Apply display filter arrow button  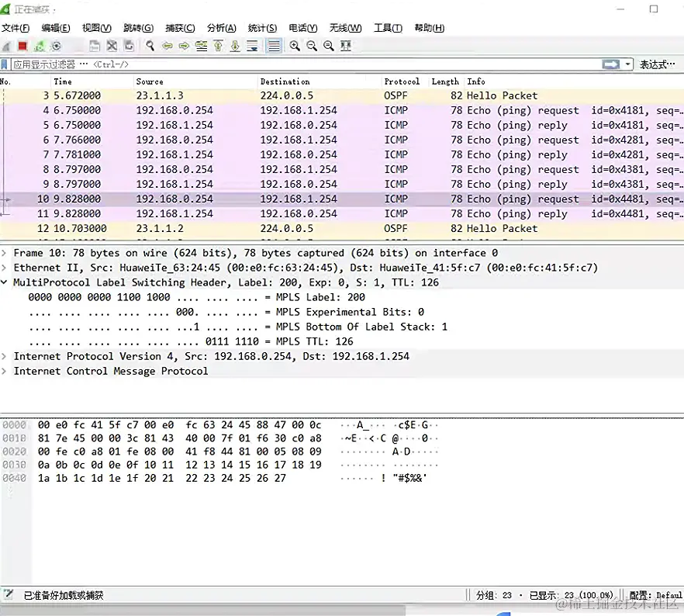[611, 64]
